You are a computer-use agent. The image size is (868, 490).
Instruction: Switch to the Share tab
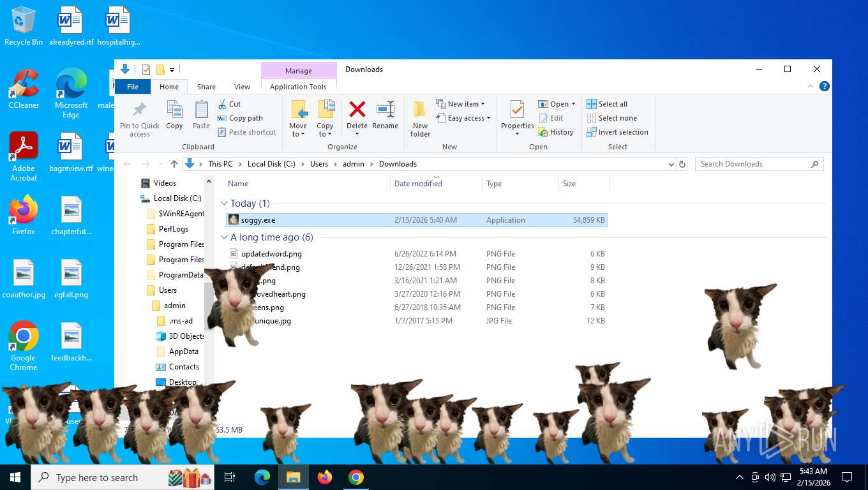pos(206,87)
